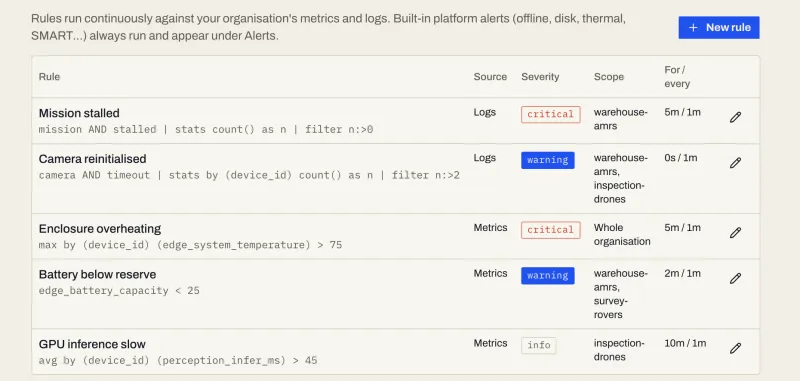Click the 2m / 1m interval value
The image size is (800, 381).
682,273
